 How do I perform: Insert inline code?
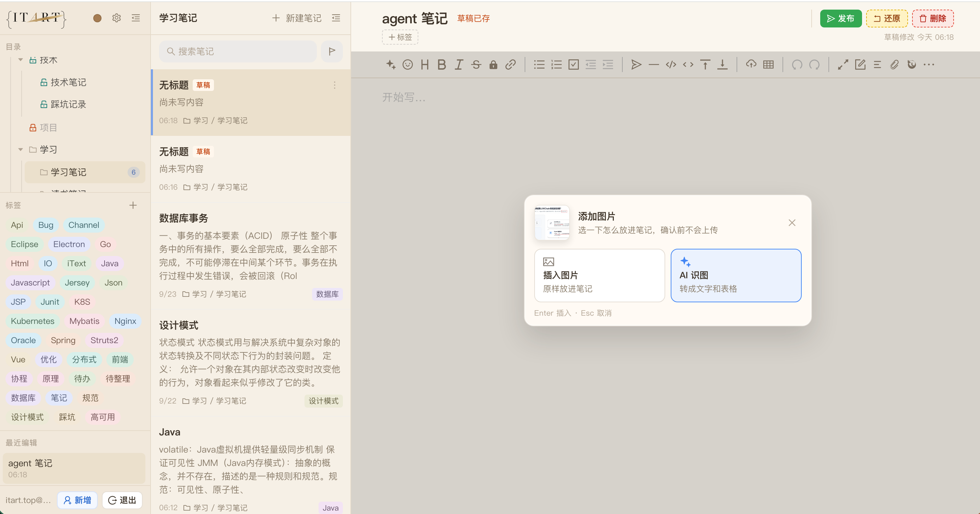[688, 65]
